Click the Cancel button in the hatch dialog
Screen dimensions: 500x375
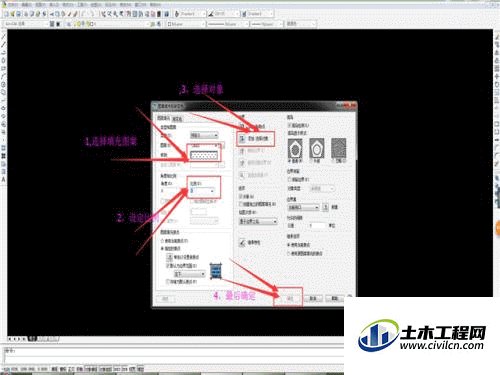click(x=313, y=298)
